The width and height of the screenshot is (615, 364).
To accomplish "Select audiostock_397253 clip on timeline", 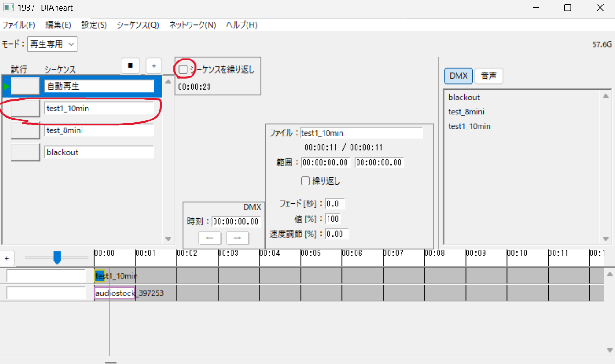I will pos(115,293).
